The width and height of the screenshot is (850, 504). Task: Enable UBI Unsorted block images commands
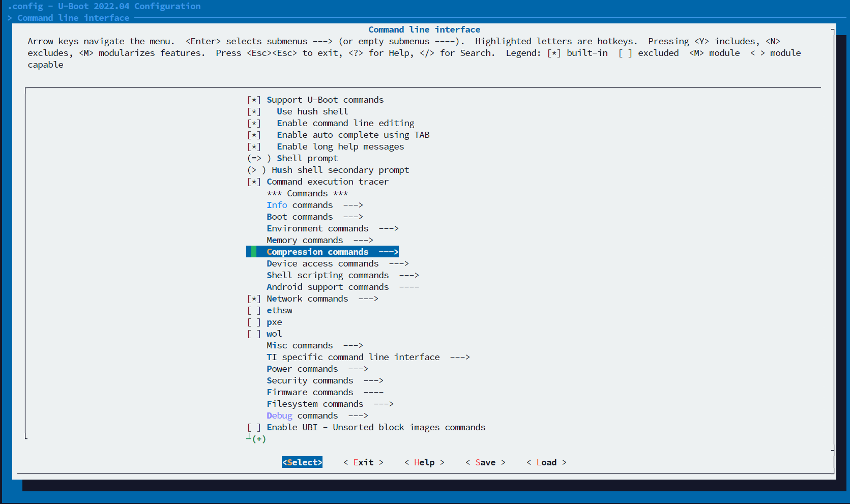click(x=254, y=427)
